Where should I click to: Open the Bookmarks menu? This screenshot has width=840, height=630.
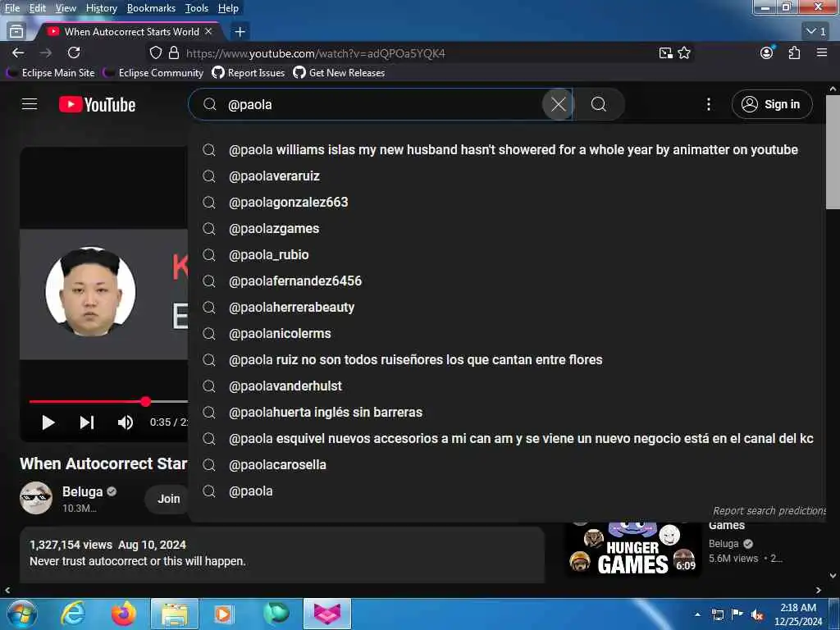point(151,8)
